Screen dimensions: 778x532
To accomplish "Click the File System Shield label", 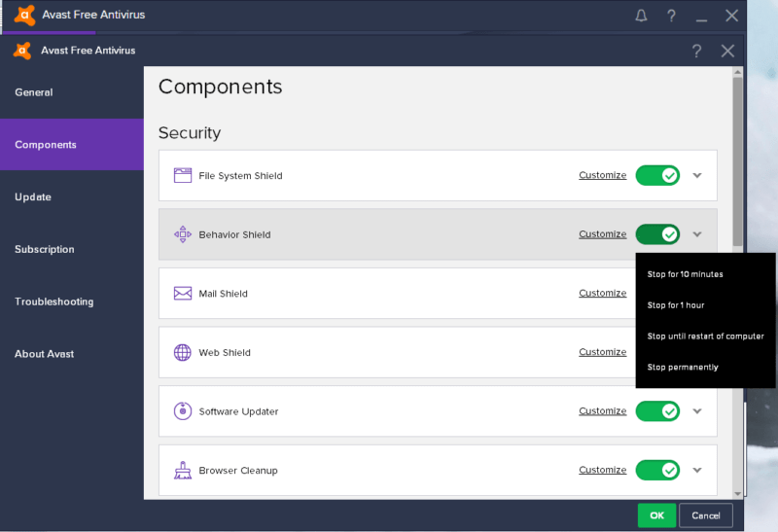I will (240, 176).
